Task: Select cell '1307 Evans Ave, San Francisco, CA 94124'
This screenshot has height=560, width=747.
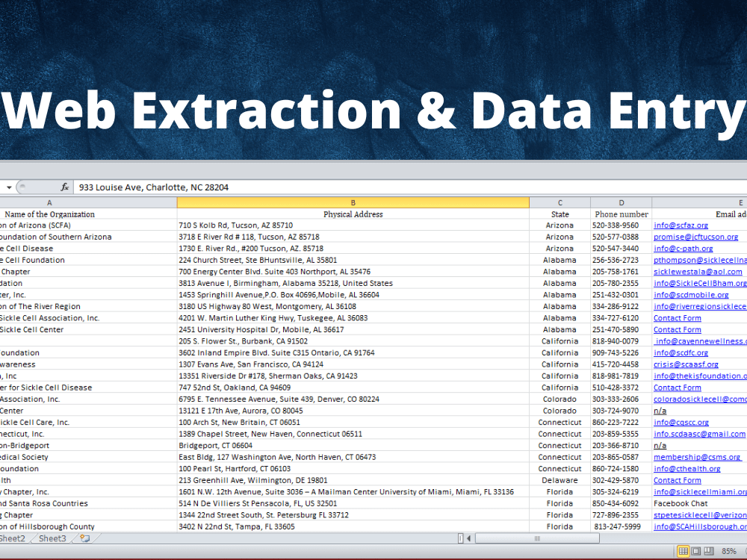Action: [x=353, y=364]
